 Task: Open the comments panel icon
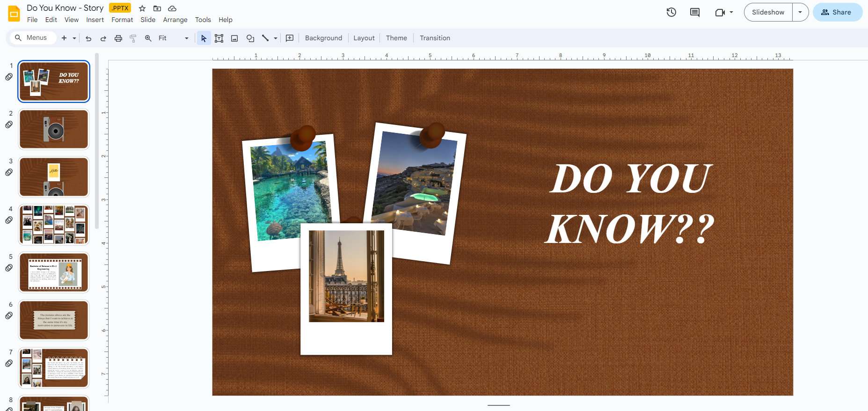coord(695,12)
